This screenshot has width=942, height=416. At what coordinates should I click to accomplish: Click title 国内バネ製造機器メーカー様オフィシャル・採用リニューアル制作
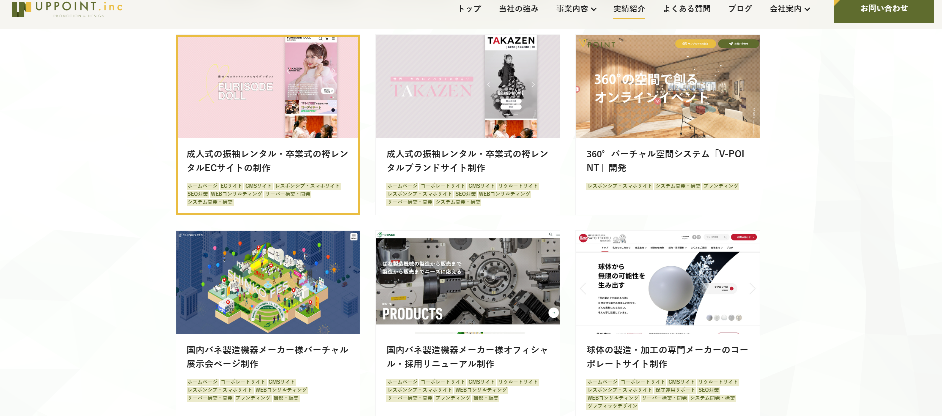pos(467,357)
